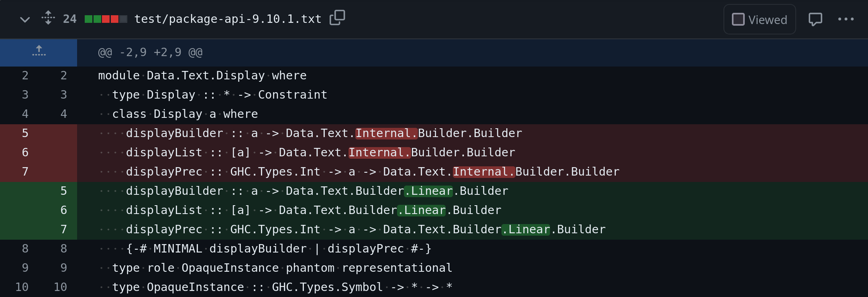Click the diffstat colored squares indicator
868x297 pixels.
pyautogui.click(x=106, y=19)
